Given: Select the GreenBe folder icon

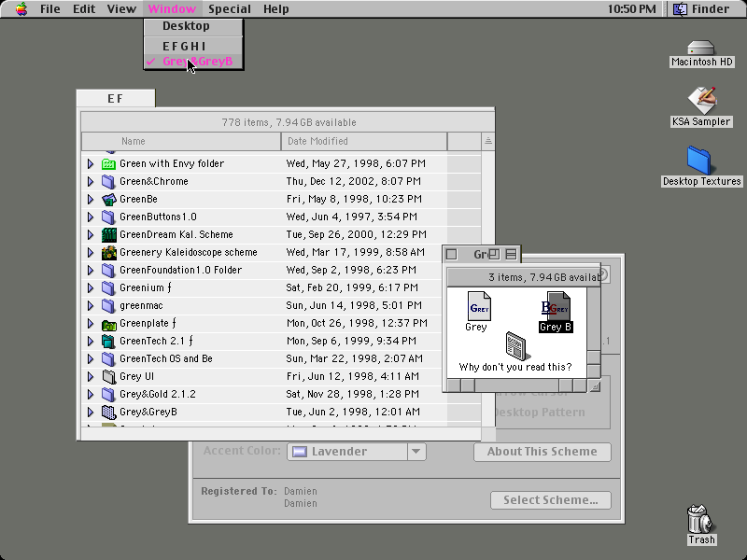Looking at the screenshot, I should coord(108,199).
